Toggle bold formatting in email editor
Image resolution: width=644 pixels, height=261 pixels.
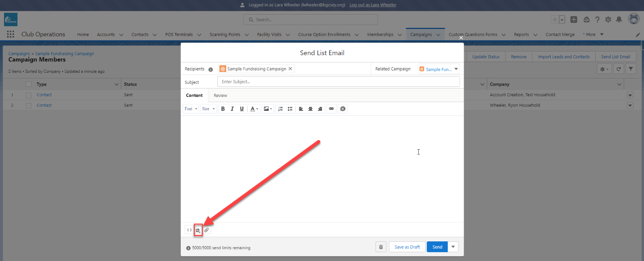point(223,109)
